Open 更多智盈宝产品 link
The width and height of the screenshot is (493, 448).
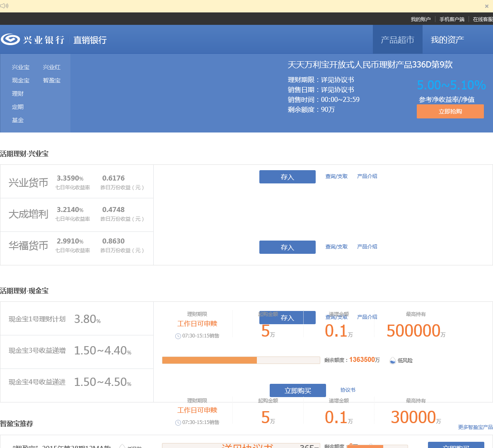point(476,427)
